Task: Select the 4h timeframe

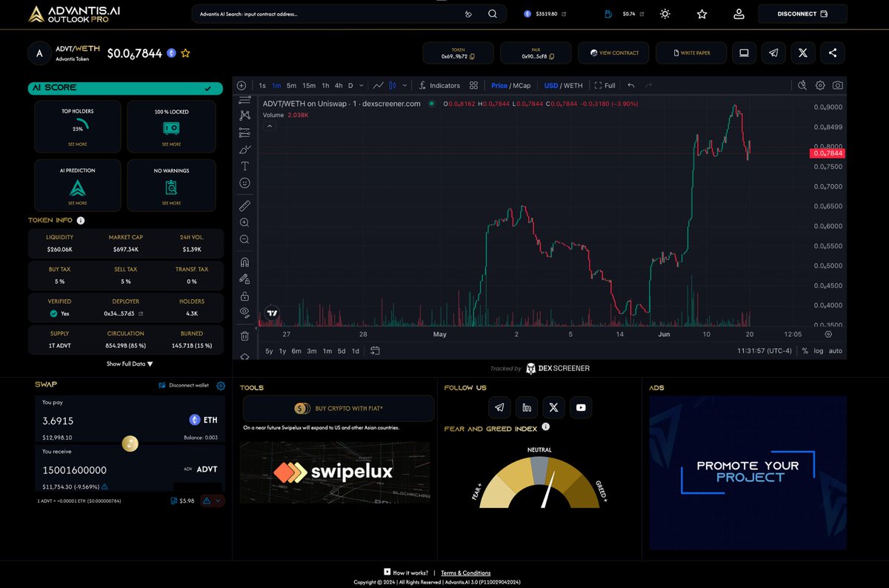Action: (x=339, y=85)
